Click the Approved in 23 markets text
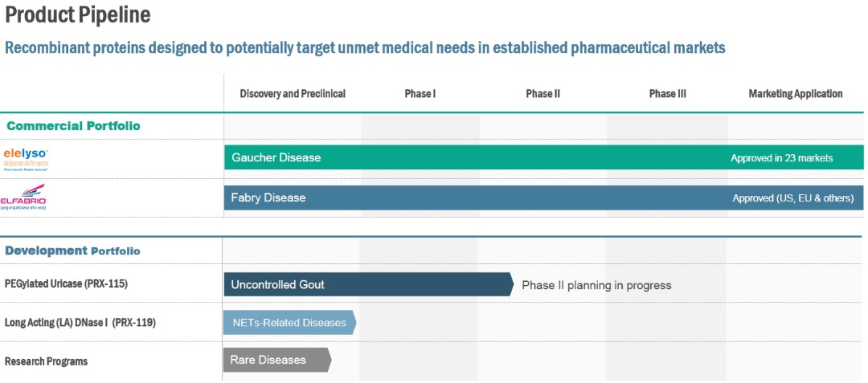Screen dimensions: 868x383 [x=781, y=158]
